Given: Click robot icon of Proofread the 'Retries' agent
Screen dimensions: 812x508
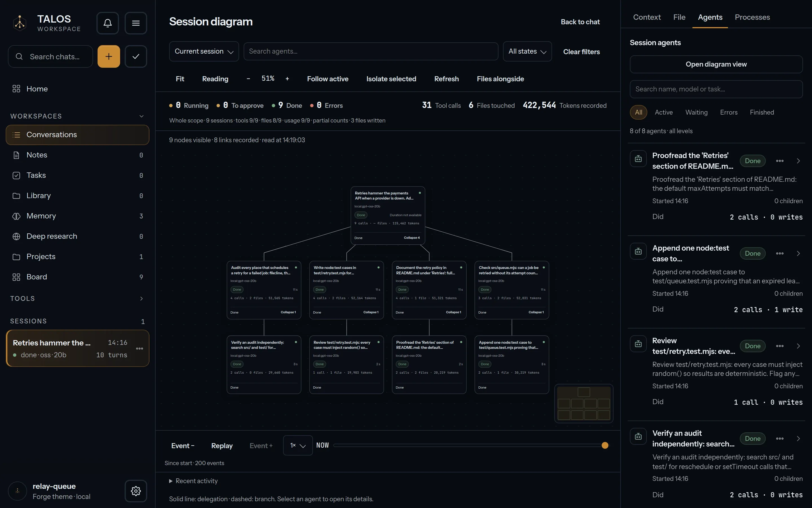Looking at the screenshot, I should coord(638,159).
